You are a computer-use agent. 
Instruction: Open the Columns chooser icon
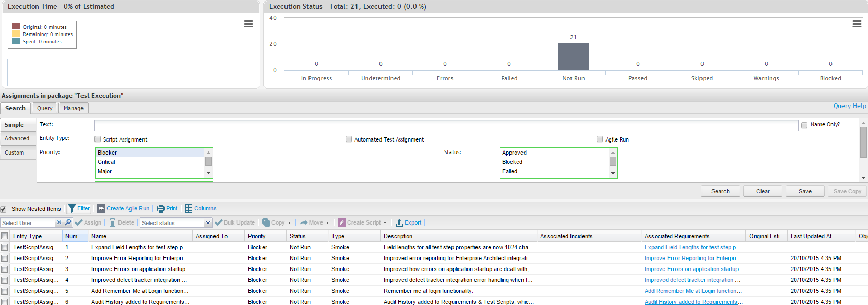click(188, 208)
